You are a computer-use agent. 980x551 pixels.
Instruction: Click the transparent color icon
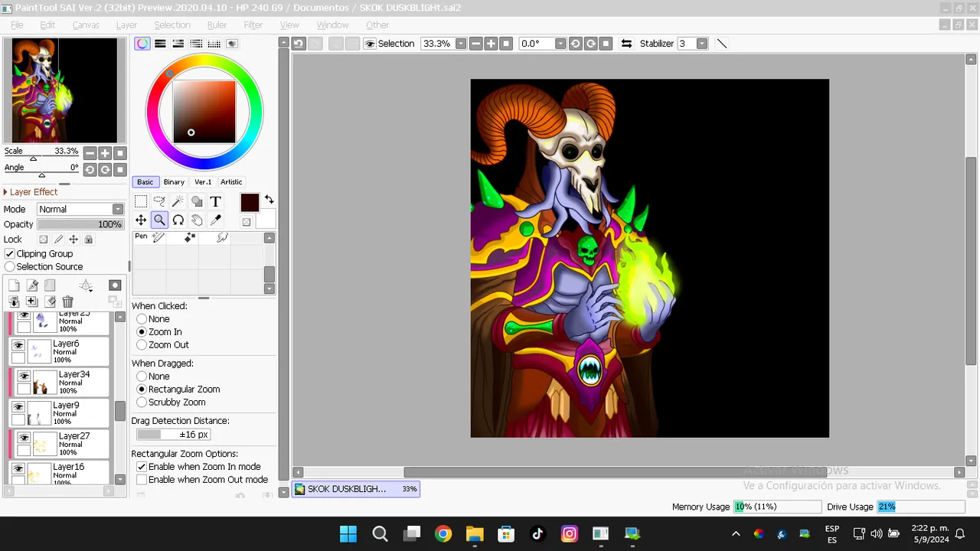point(246,222)
